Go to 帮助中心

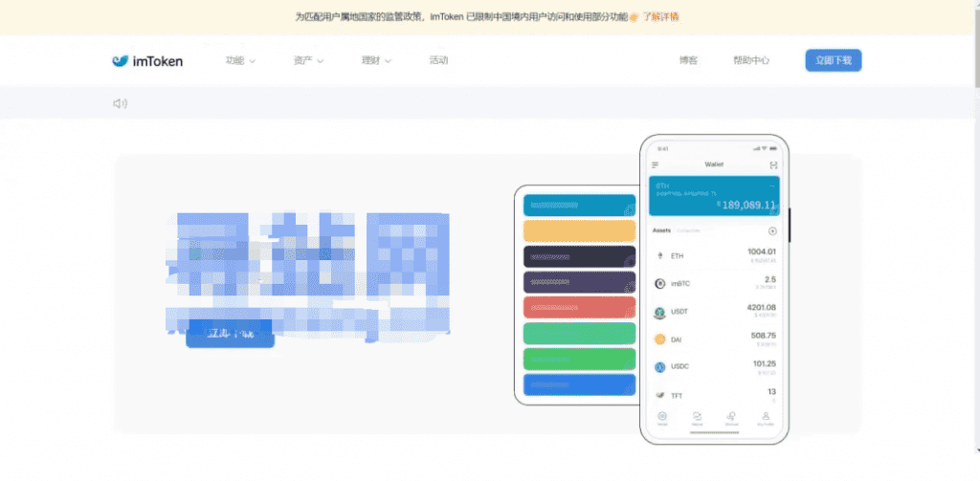point(751,60)
